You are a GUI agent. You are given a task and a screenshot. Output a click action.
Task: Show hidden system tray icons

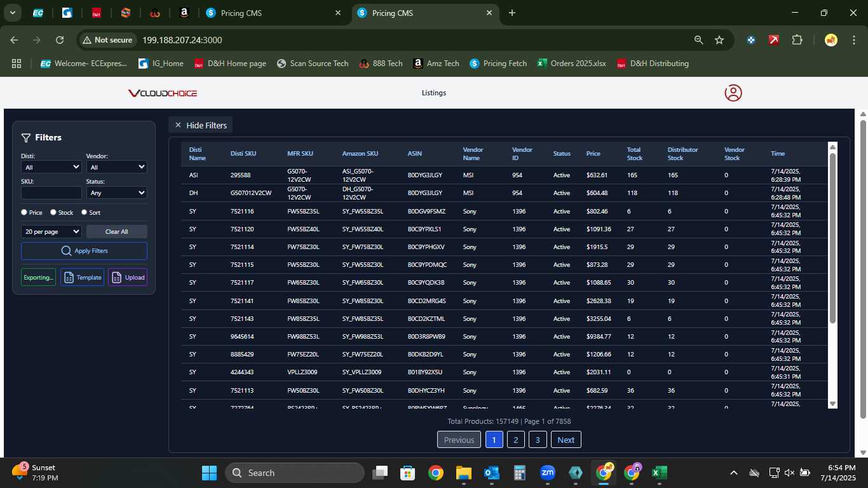[x=734, y=473]
